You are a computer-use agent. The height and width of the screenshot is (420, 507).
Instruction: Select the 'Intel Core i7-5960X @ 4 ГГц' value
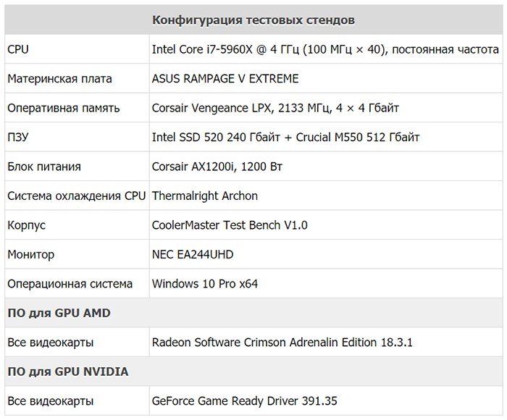pyautogui.click(x=225, y=49)
